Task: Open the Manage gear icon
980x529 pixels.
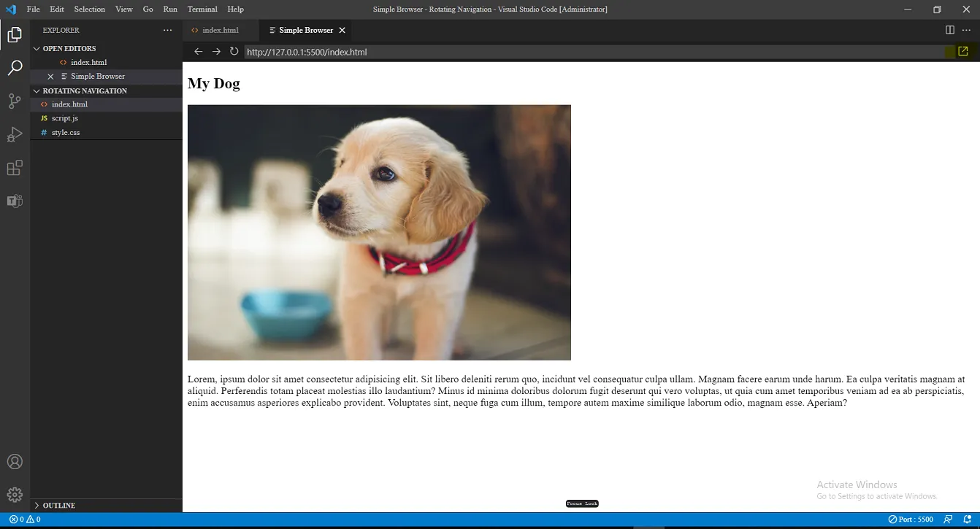Action: [x=15, y=495]
